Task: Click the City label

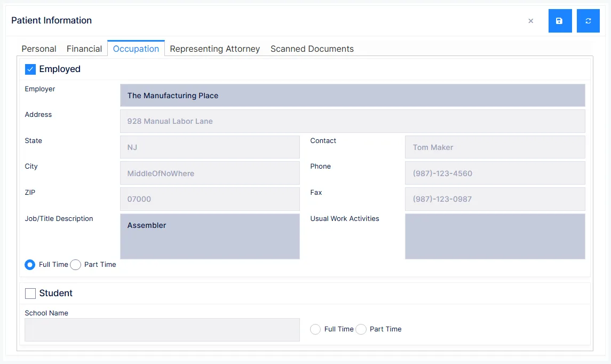Action: click(31, 167)
